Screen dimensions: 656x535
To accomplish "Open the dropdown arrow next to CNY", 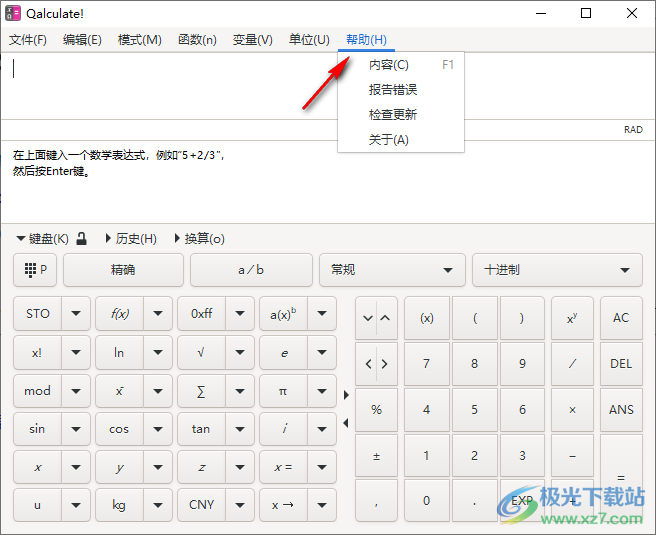I will [240, 505].
